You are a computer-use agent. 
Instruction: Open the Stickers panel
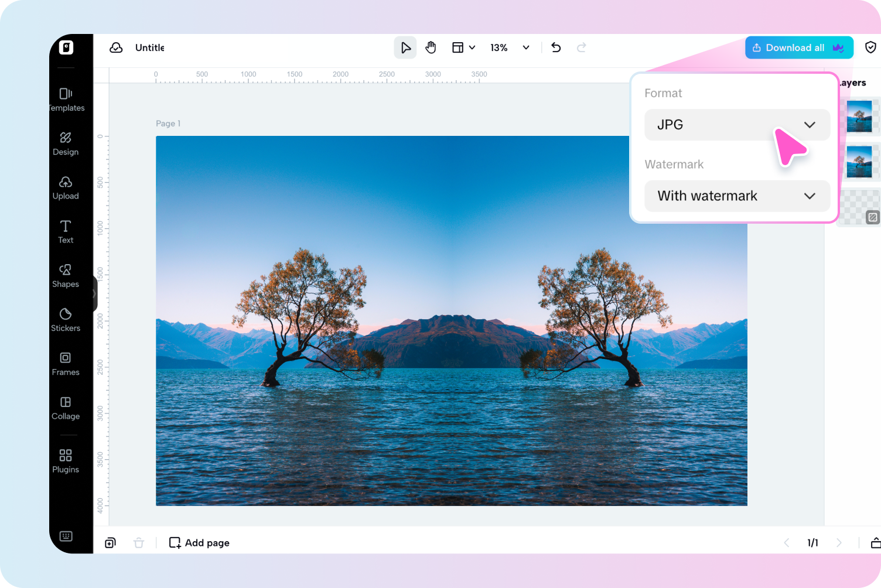click(66, 320)
